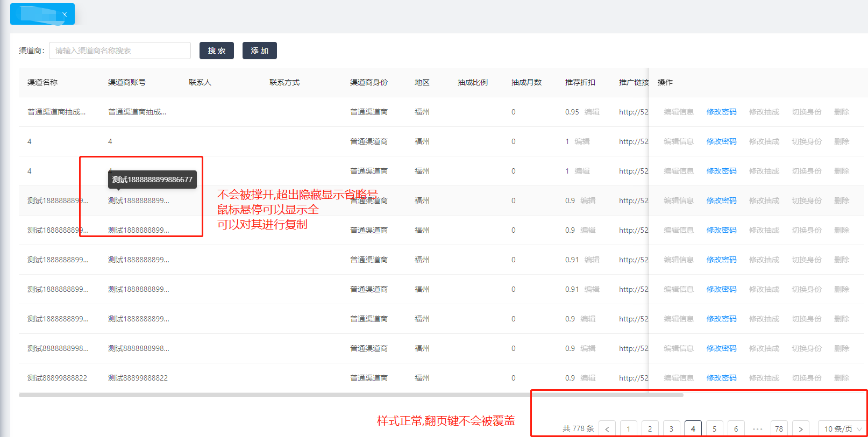
Task: Go to previous page with left arrow
Action: 607,428
